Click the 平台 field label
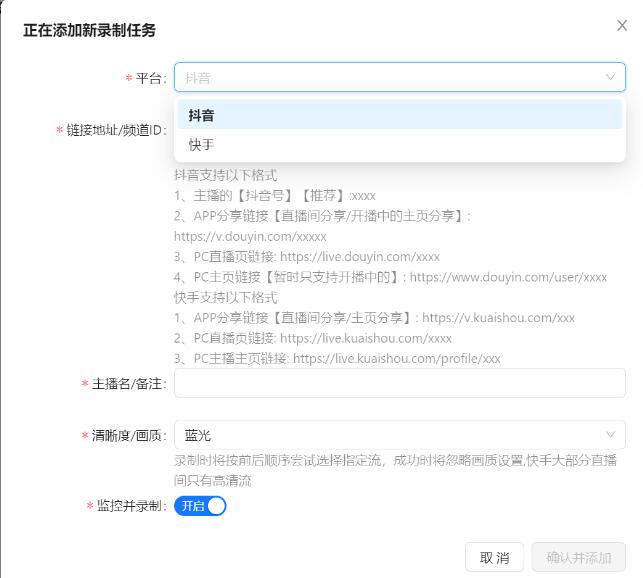This screenshot has height=578, width=643. pos(150,78)
